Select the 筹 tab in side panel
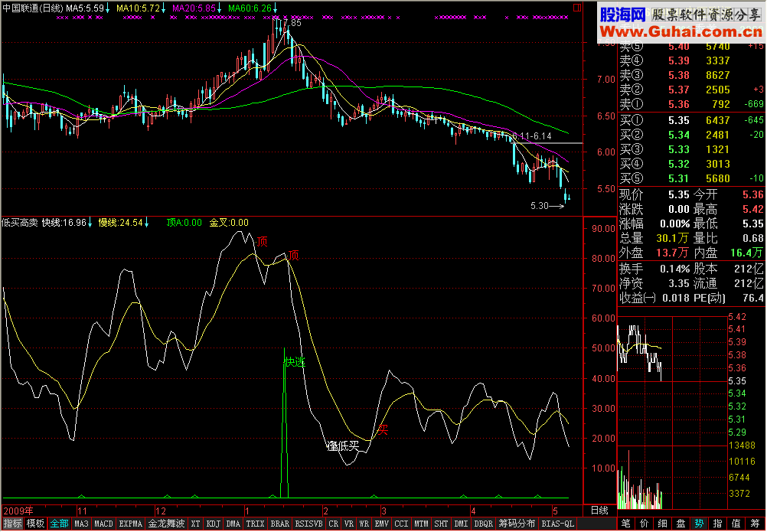This screenshot has width=767, height=532. (755, 524)
